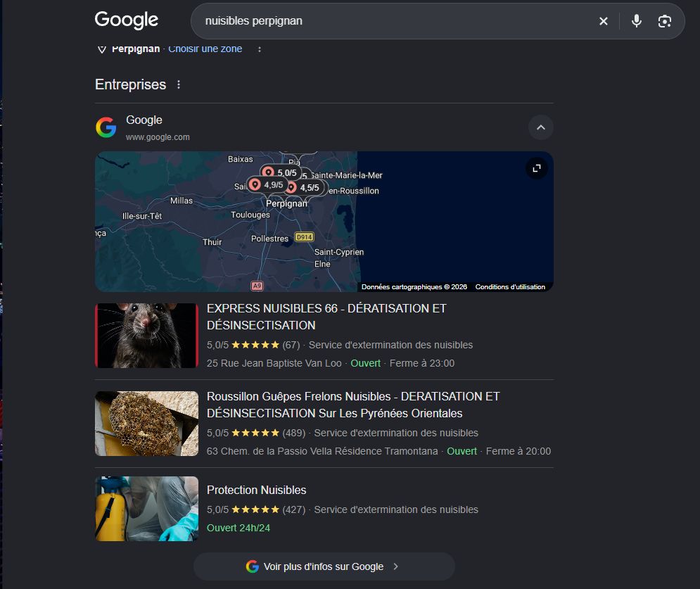Click Sainte-Marie-la-Mer label on the map

coord(347,175)
